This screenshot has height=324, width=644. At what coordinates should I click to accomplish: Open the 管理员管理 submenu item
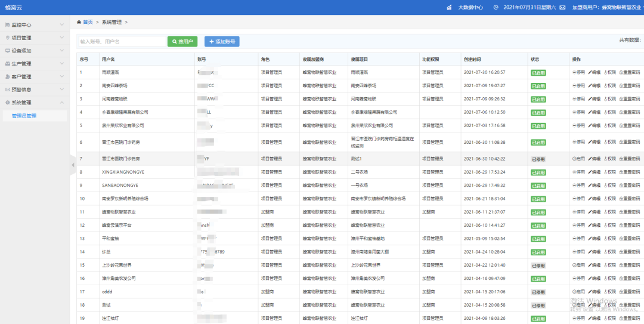tap(33, 116)
